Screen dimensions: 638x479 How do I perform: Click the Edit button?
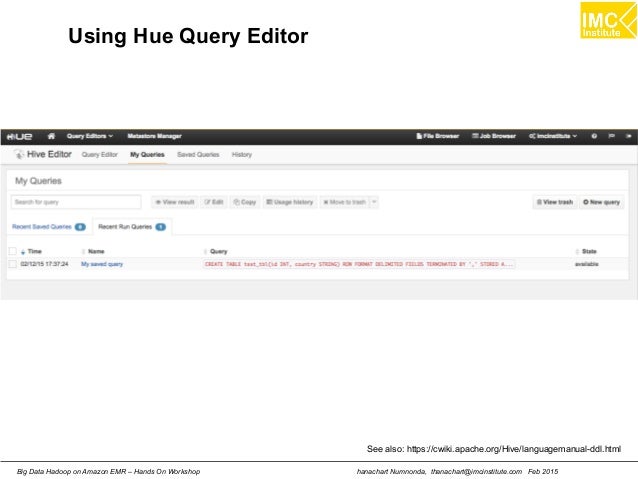click(x=214, y=202)
